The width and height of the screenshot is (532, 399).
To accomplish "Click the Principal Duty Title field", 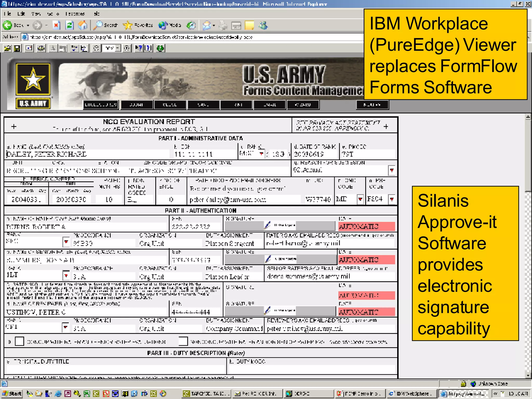I will [x=115, y=369].
